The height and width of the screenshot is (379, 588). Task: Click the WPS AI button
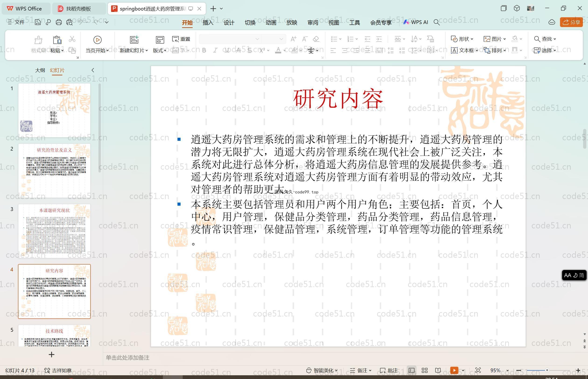(416, 22)
